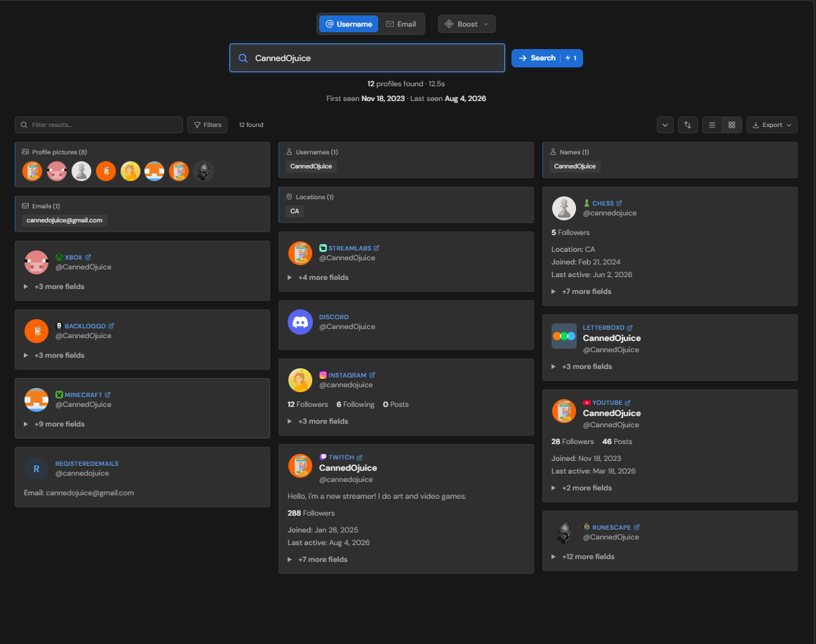Open the Filters button

tap(207, 125)
